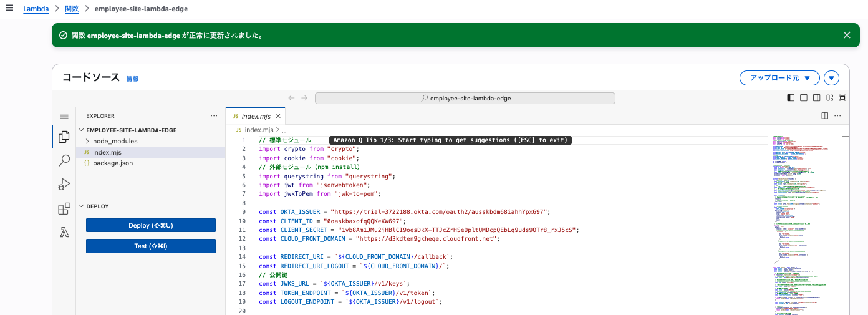The width and height of the screenshot is (868, 315).
Task: Click the REDIRECT_URI_LOGOUT declaration line
Action: pyautogui.click(x=354, y=266)
